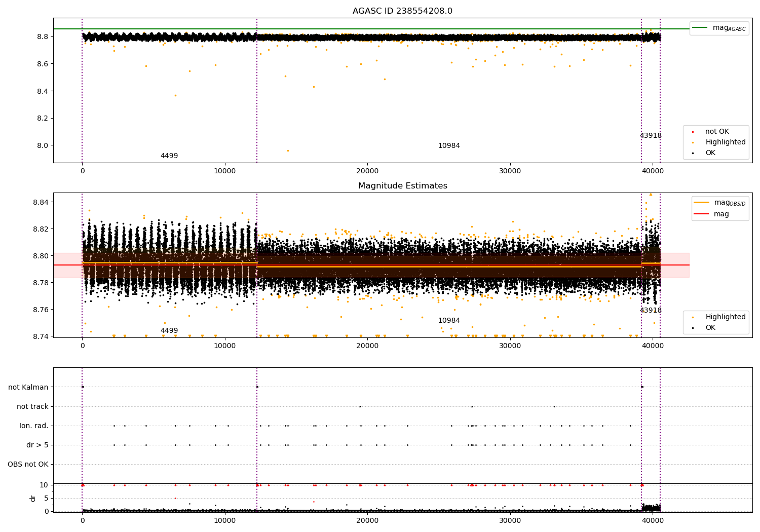The image size is (760, 532).
Task: Click the 8.6 tick on top plot
Action: [x=42, y=64]
